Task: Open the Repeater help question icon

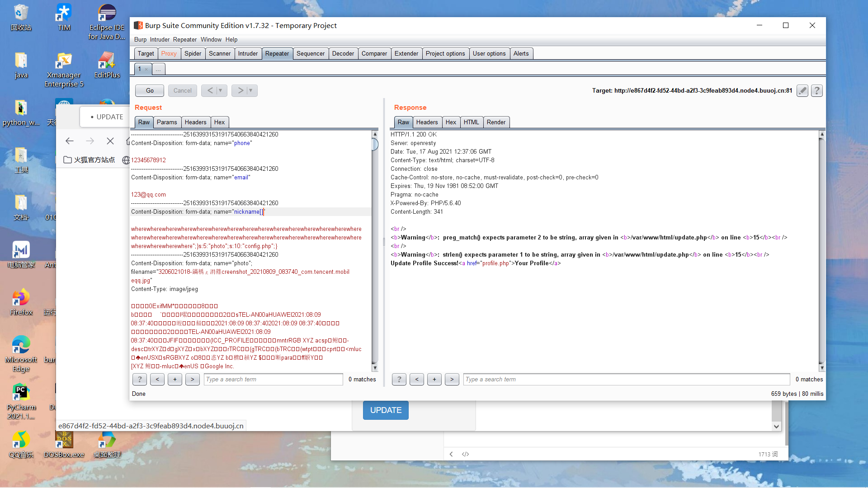Action: (816, 91)
